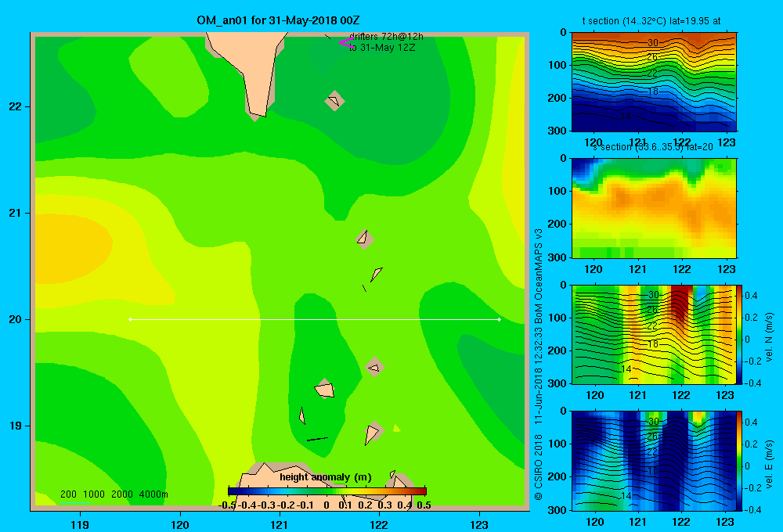Click the 'height anomaly (m)' legend title
Image resolution: width=783 pixels, height=532 pixels.
tap(326, 477)
